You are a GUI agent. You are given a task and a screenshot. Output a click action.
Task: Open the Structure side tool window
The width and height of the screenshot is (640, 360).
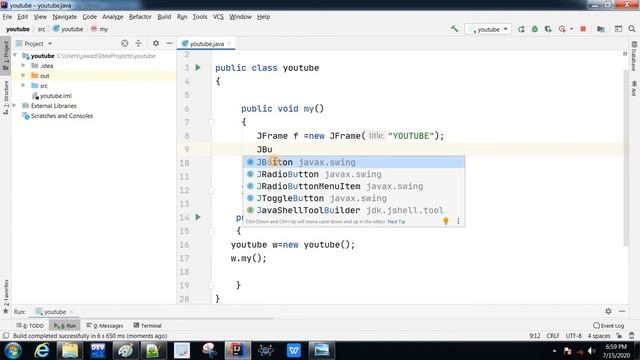tap(6, 98)
